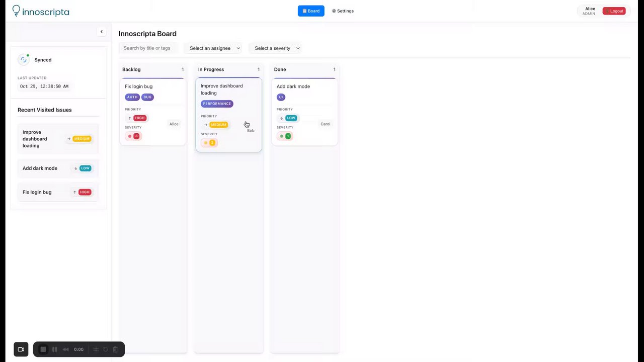Click the camera icon in recording bar
The height and width of the screenshot is (362, 644).
tap(21, 349)
